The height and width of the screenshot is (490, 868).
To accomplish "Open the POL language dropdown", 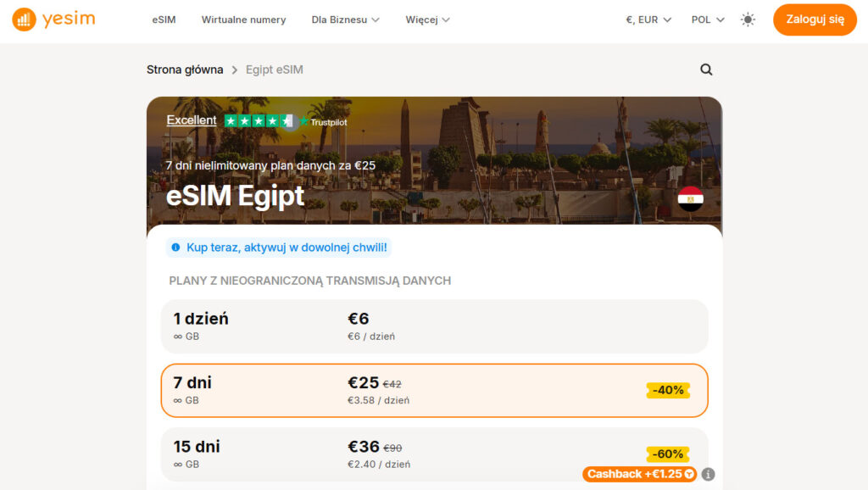I will [706, 19].
